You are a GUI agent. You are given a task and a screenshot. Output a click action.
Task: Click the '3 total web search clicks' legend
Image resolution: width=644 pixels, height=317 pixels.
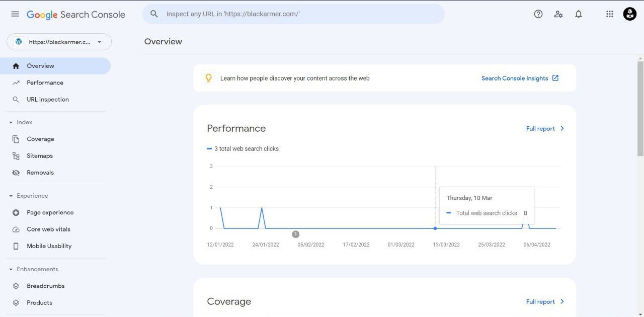[243, 149]
